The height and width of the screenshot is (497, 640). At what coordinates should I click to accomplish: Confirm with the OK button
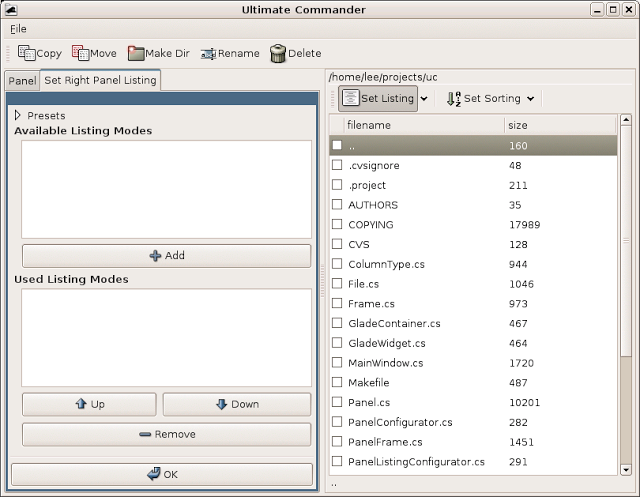162,474
